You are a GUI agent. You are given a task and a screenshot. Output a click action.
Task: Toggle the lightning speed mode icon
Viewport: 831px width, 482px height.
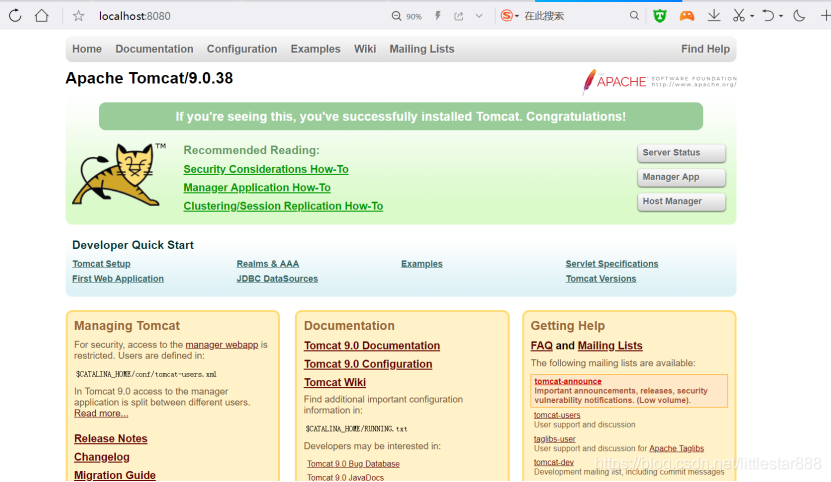[438, 16]
